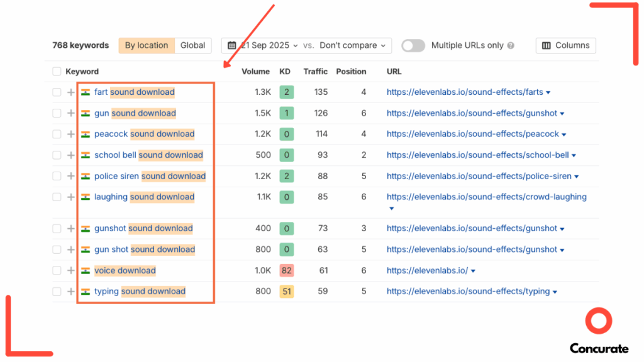
Task: Click the plus icon for laughing sound download
Action: [70, 197]
